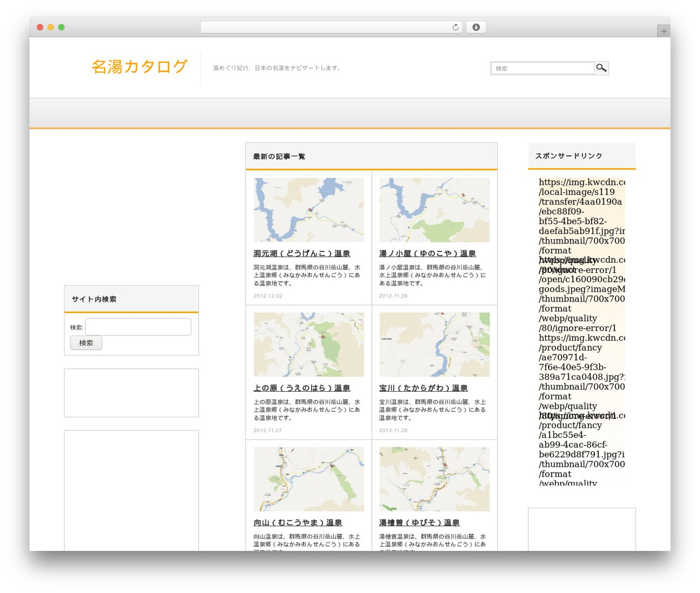Click the date 2012.11.27
Screen dimensions: 700x593
click(x=268, y=431)
